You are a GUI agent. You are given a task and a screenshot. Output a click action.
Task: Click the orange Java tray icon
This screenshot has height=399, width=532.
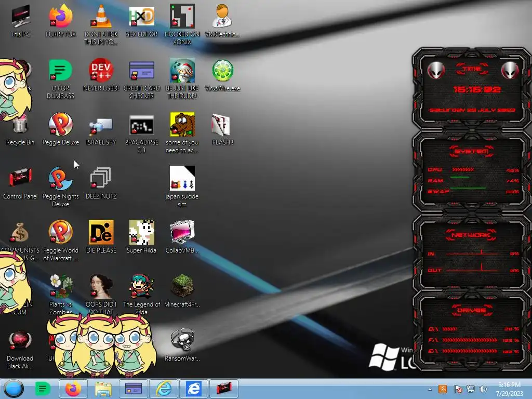[443, 389]
